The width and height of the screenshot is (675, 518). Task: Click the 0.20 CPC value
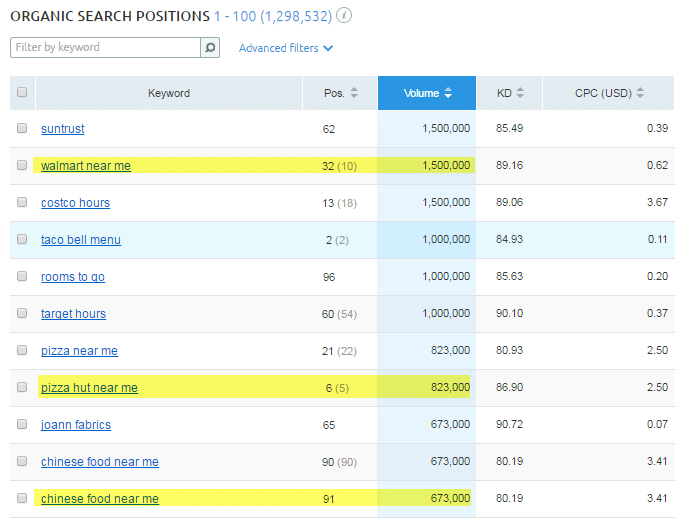click(657, 276)
